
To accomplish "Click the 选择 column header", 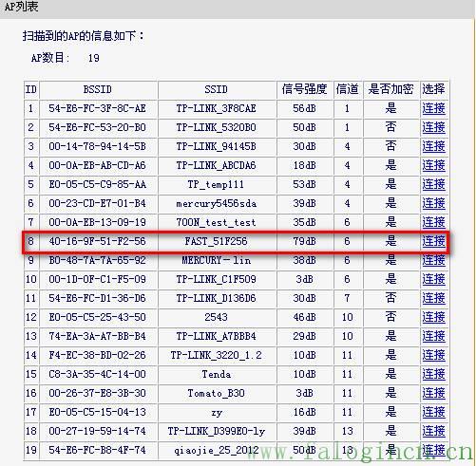I will tap(433, 89).
